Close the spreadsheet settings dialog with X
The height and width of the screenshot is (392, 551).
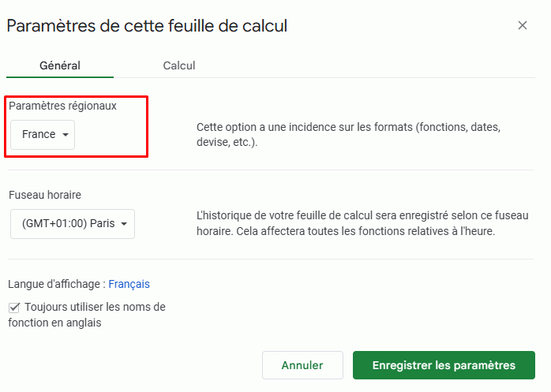pos(522,25)
